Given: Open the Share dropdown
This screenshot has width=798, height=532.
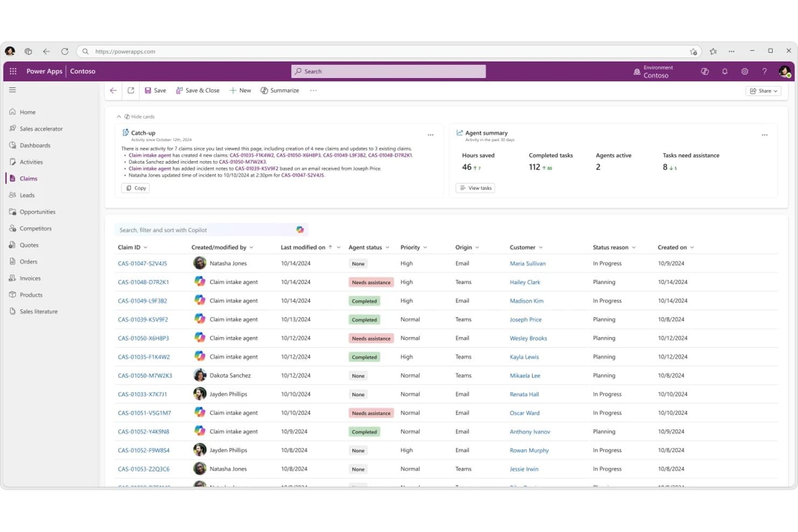Looking at the screenshot, I should point(763,91).
